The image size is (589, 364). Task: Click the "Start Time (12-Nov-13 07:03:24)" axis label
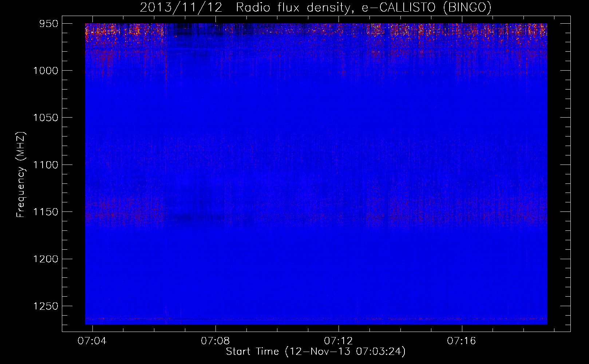[x=316, y=352]
